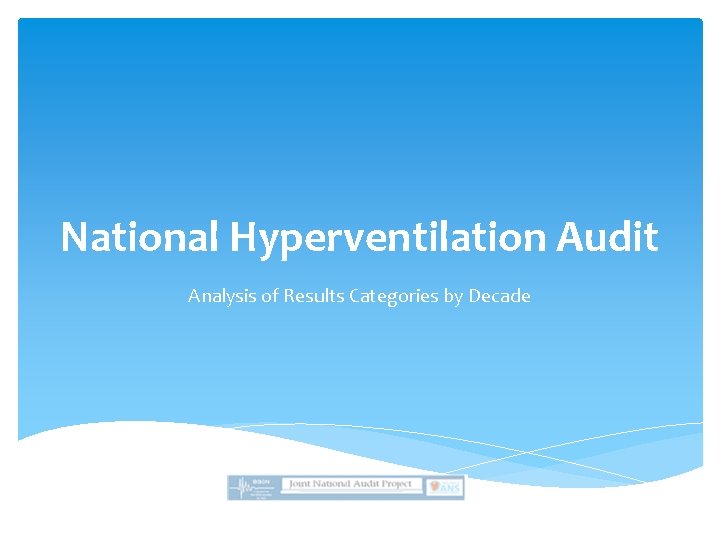Click the subtitle 'Analysis of Results Categories by Decade'
720x540 pixels.
coord(360,296)
